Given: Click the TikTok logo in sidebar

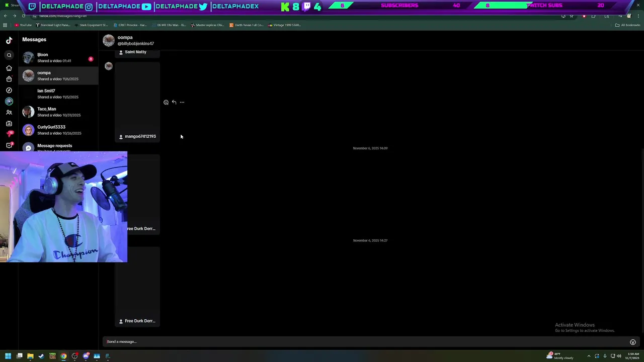Looking at the screenshot, I should 9,40.
